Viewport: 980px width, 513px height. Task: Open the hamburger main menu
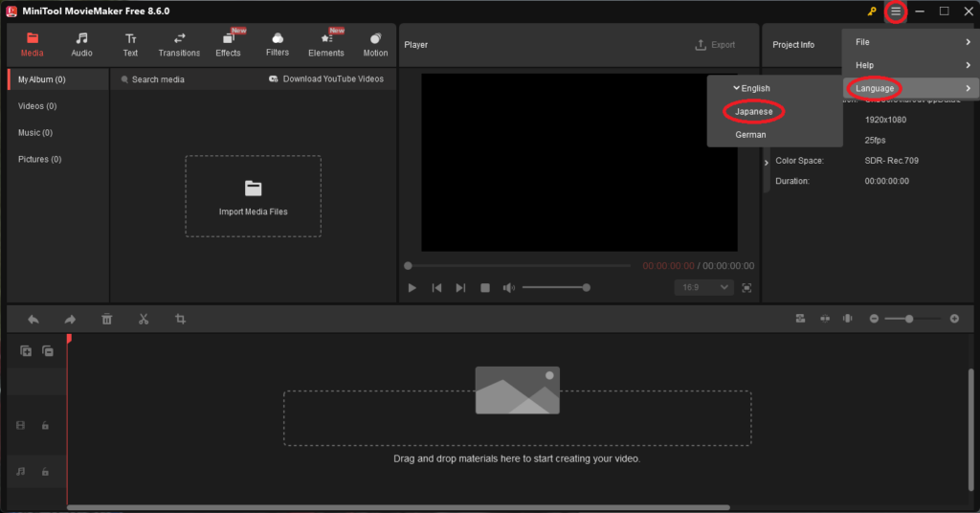point(896,11)
